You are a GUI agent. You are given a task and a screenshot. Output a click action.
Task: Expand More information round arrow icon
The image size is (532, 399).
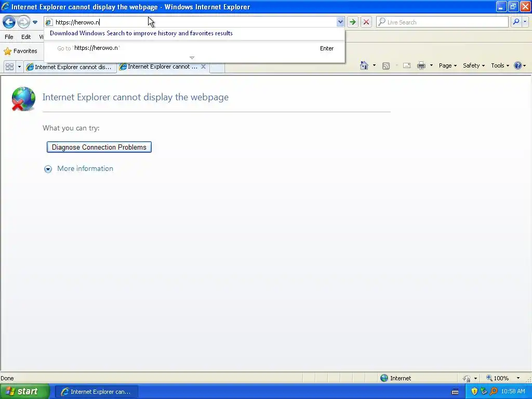tap(48, 169)
